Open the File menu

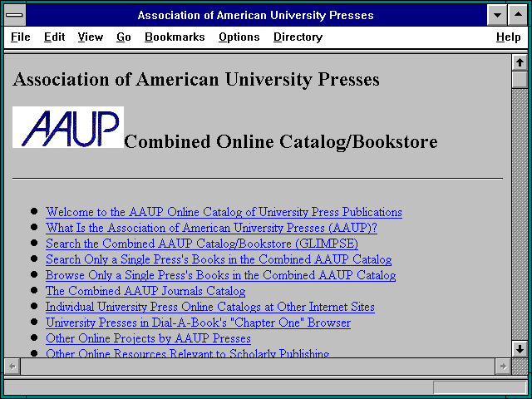(x=20, y=37)
